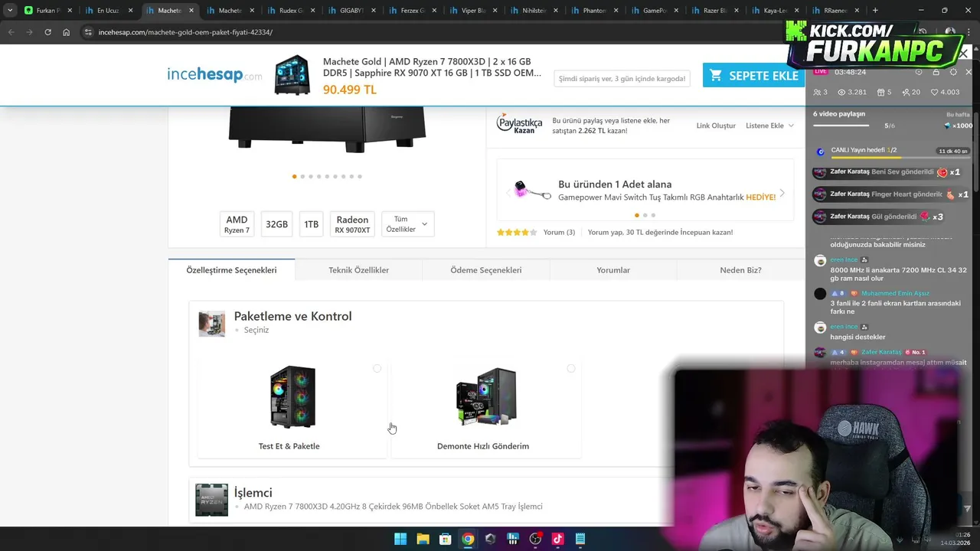Switch to the Ferzex G browser tab

pos(413,11)
